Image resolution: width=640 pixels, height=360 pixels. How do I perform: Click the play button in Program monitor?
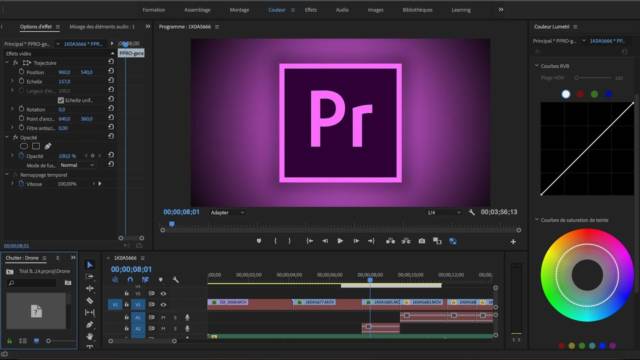point(340,241)
